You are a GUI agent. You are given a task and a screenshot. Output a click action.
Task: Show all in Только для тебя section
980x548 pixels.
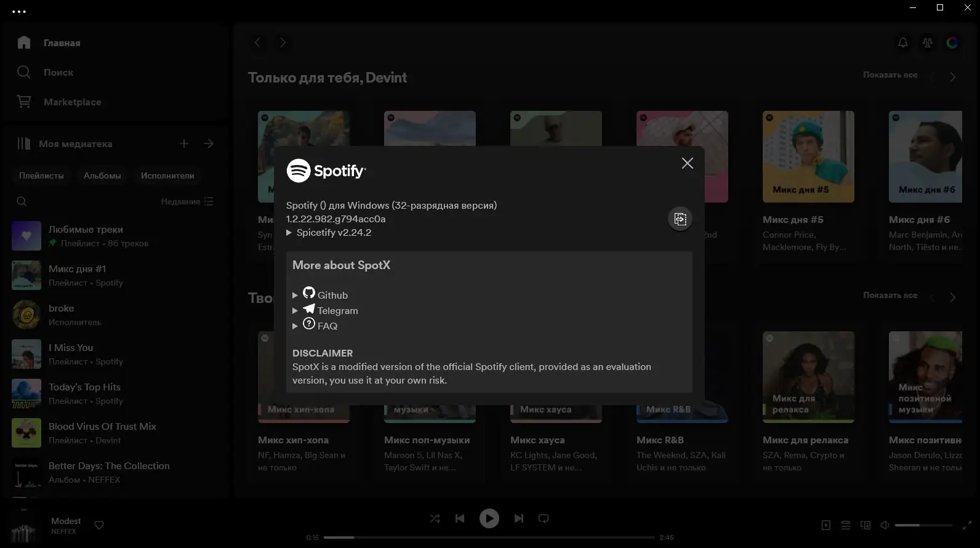pos(890,75)
